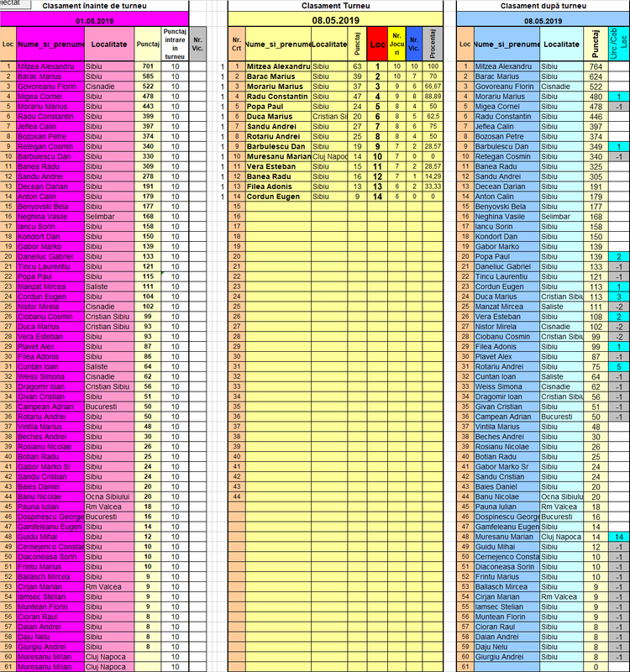Image resolution: width=630 pixels, height=672 pixels.
Task: Click the magenta 01.05.2019 date cell
Action: [94, 20]
